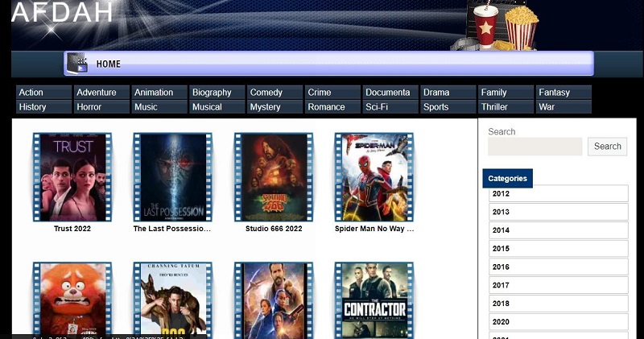Browse the Adventure genre
Screen dimensions: 644x339
(101, 92)
